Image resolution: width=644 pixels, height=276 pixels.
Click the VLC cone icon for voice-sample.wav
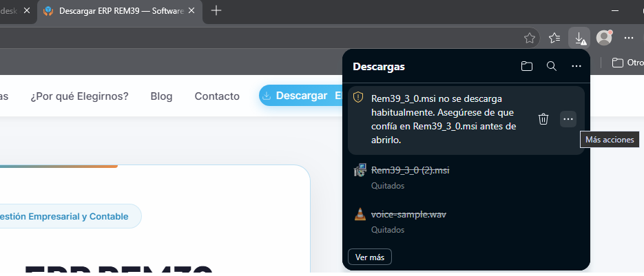(x=360, y=214)
